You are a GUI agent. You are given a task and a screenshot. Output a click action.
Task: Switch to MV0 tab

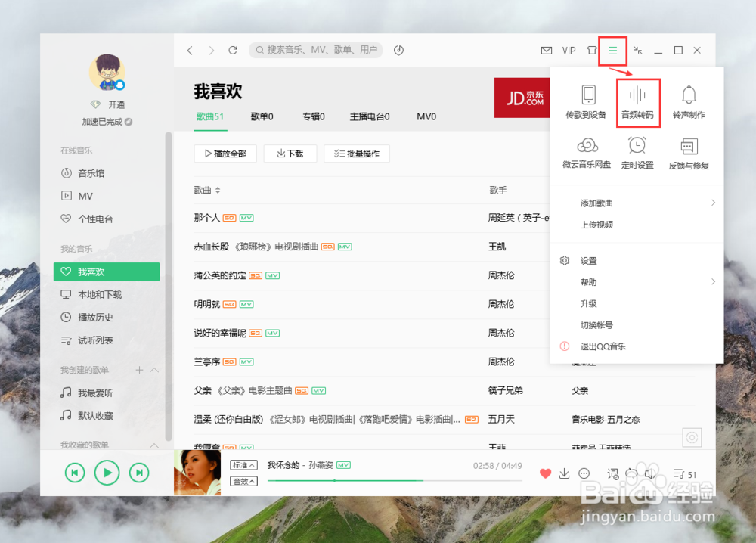pyautogui.click(x=426, y=116)
